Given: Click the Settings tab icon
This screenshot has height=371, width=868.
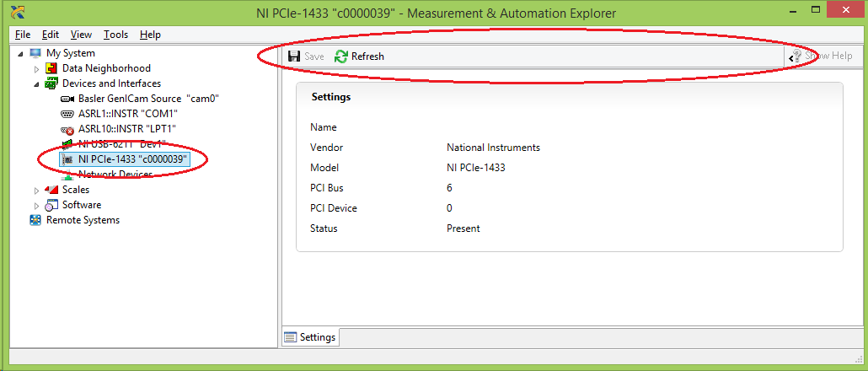Looking at the screenshot, I should [x=290, y=336].
